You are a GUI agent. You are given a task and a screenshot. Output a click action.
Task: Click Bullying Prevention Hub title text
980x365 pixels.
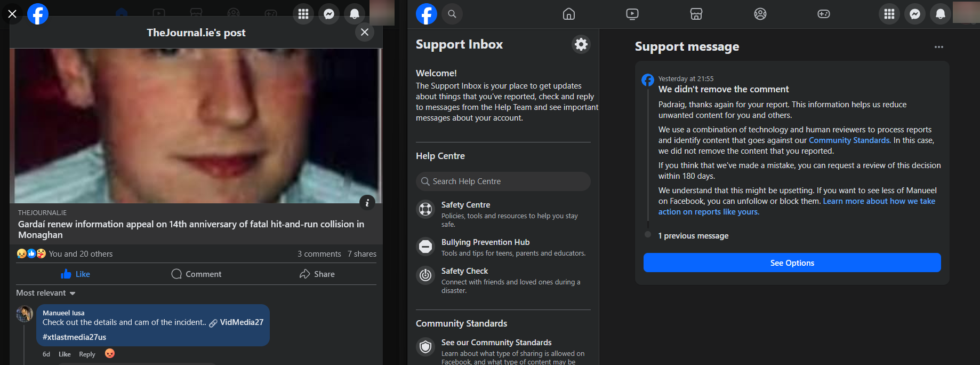[x=485, y=242]
